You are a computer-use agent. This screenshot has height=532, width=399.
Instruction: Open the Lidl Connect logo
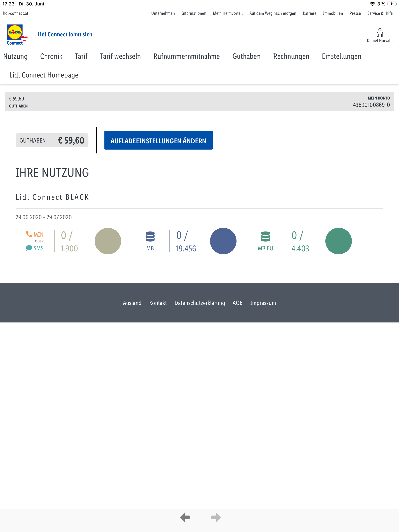pos(17,35)
